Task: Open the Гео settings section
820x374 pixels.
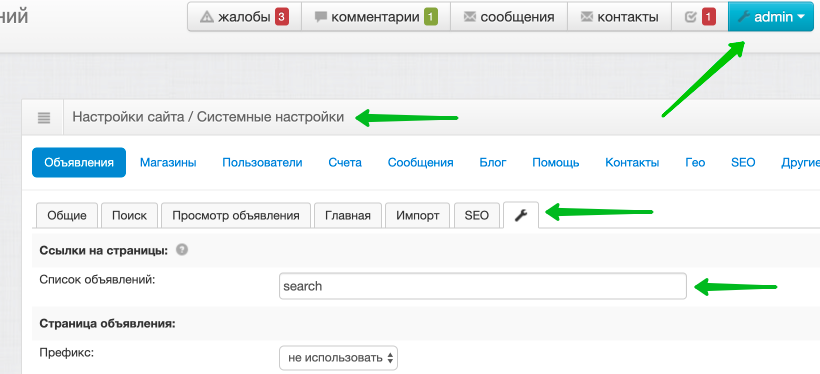Action: point(695,163)
